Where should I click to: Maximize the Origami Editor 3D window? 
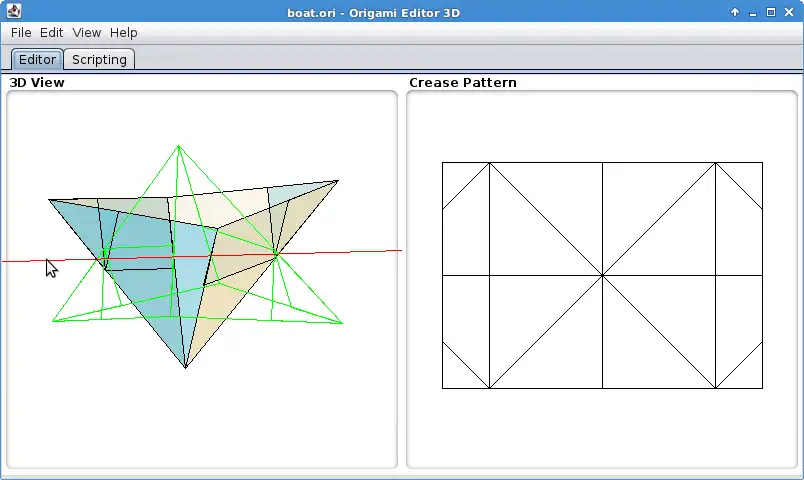[771, 12]
